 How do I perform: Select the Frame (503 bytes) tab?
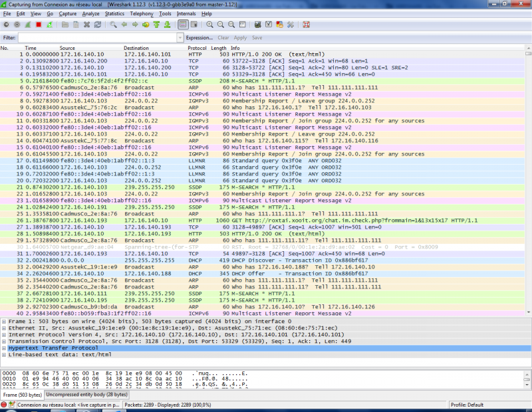click(22, 395)
